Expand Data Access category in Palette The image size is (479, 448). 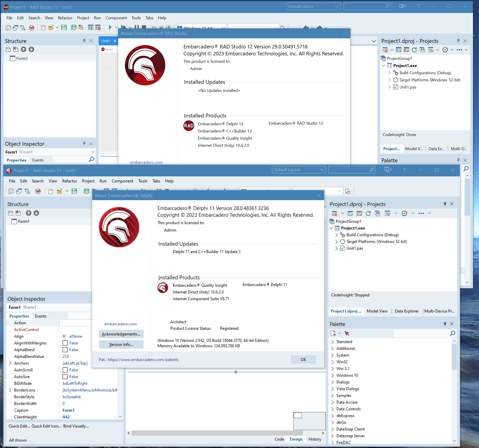[333, 403]
